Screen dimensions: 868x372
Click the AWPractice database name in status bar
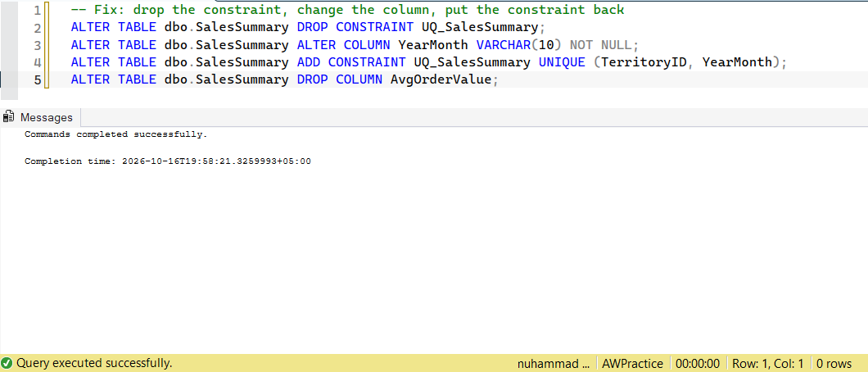[633, 364]
